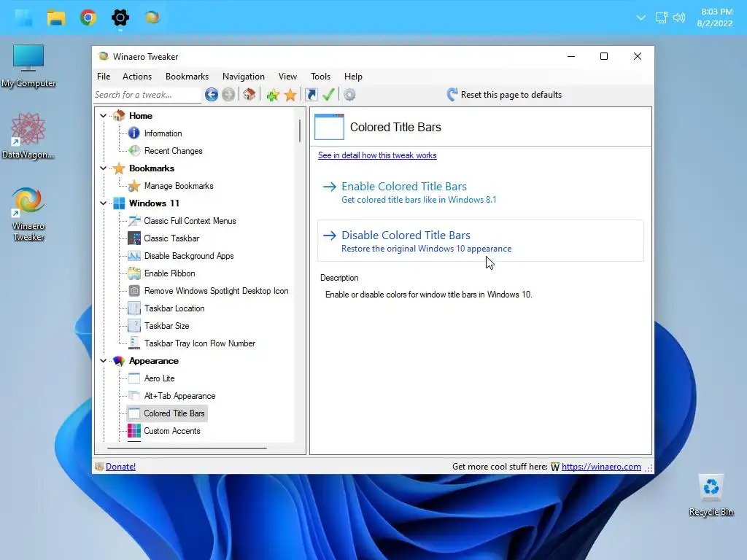Open the File menu
The height and width of the screenshot is (560, 747).
click(104, 76)
